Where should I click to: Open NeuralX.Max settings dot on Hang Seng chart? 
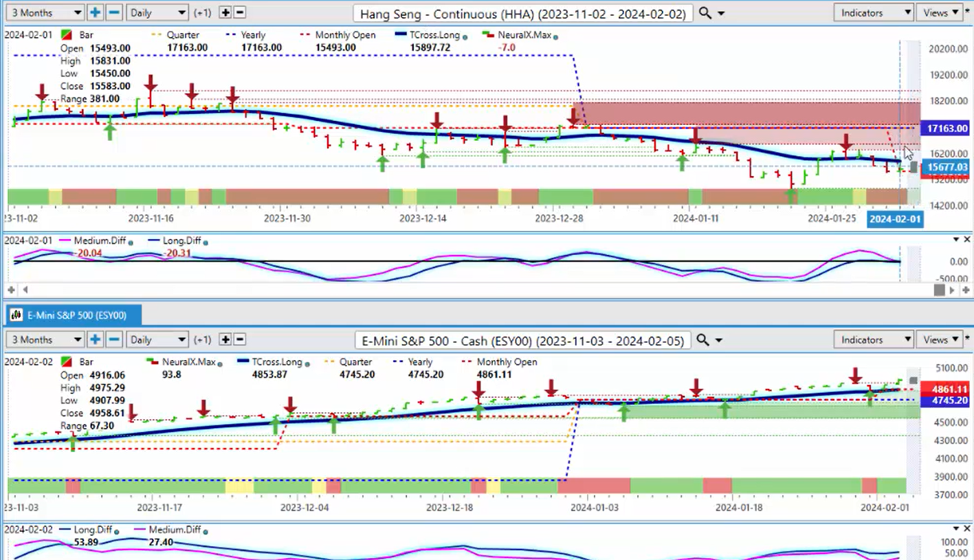point(555,37)
